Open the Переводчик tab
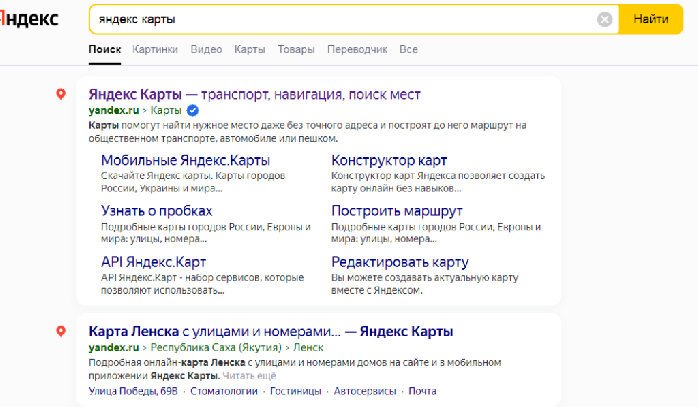This screenshot has width=698, height=407. (x=357, y=49)
